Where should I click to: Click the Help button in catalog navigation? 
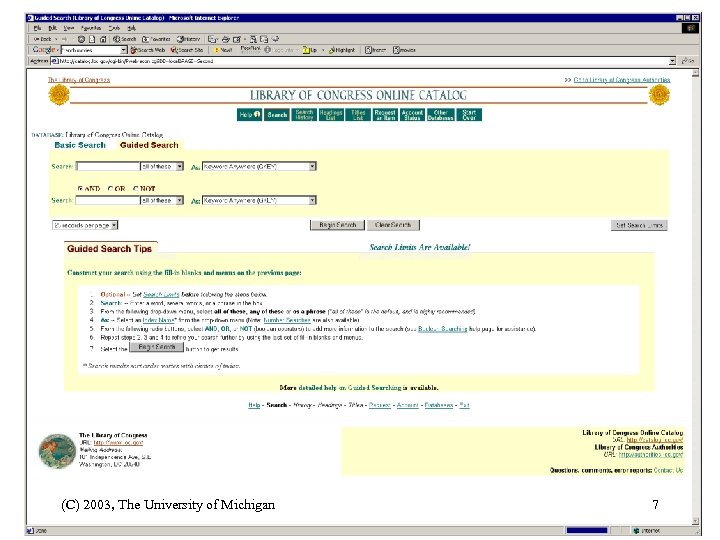pos(250,114)
